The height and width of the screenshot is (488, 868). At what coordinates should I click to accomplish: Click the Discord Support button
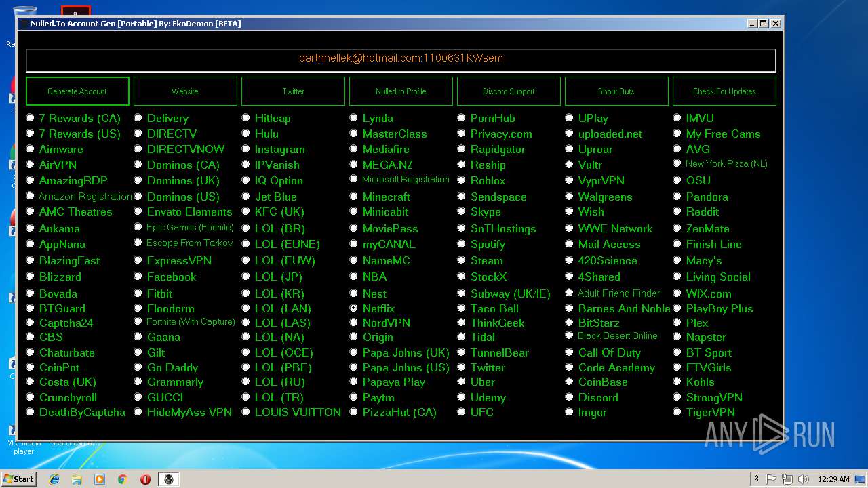tap(509, 91)
